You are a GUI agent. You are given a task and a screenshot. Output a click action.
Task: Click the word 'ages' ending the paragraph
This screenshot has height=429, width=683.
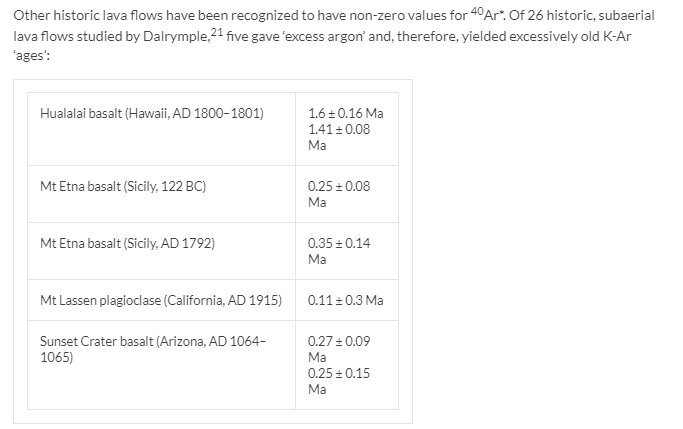[31, 56]
